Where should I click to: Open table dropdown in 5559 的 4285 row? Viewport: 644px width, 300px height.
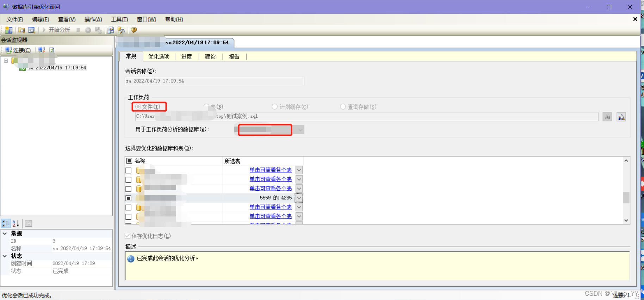pos(299,198)
